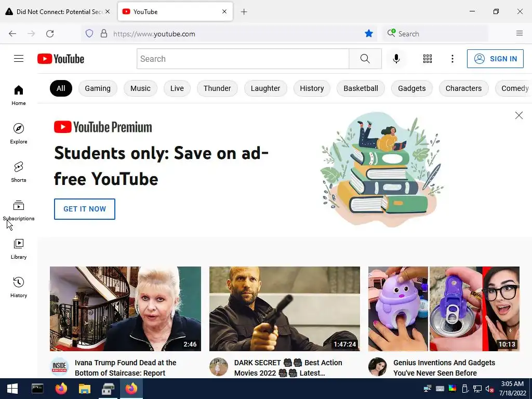The image size is (532, 399).
Task: Open YouTube apps grid icon
Action: (x=428, y=59)
